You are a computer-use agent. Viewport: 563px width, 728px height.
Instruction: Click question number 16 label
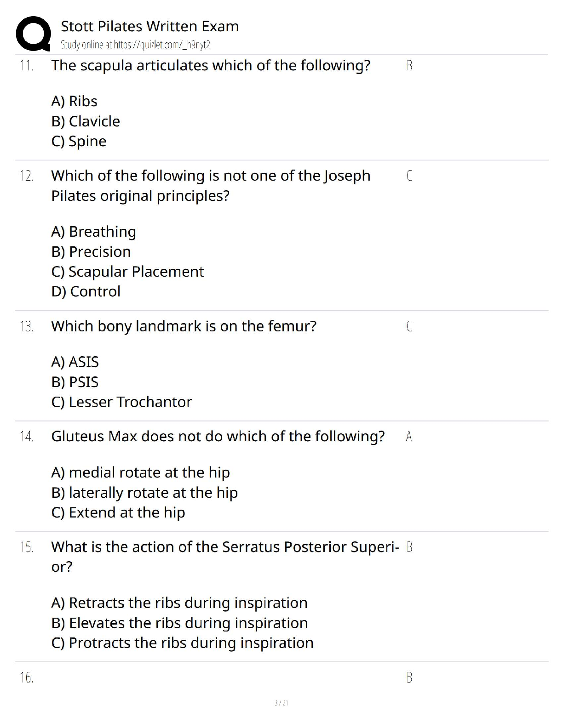pos(27,678)
